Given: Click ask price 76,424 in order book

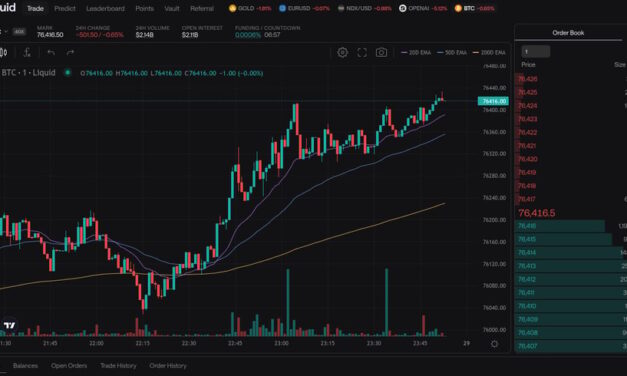Looking at the screenshot, I should tap(527, 106).
